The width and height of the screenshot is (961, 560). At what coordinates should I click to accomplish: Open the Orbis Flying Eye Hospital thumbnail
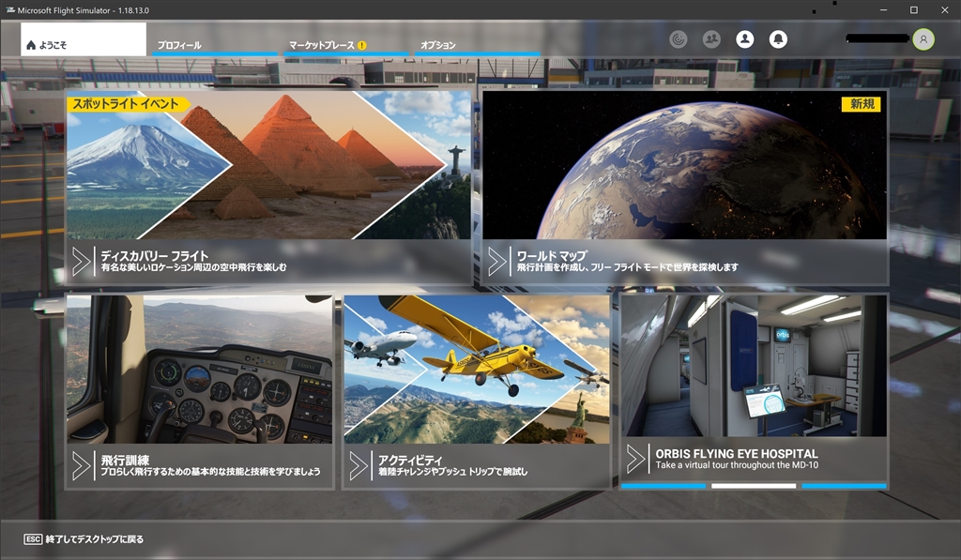coord(754,367)
